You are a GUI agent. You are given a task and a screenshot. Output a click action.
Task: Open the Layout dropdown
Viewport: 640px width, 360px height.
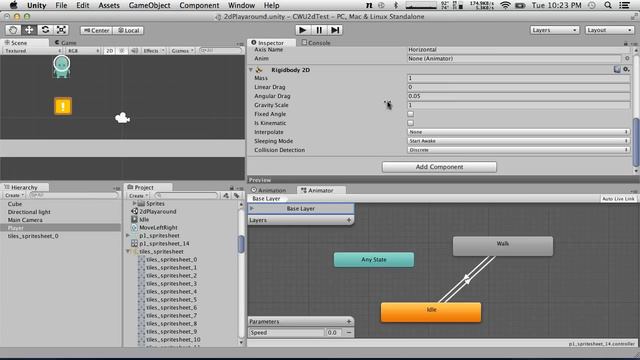coord(610,30)
